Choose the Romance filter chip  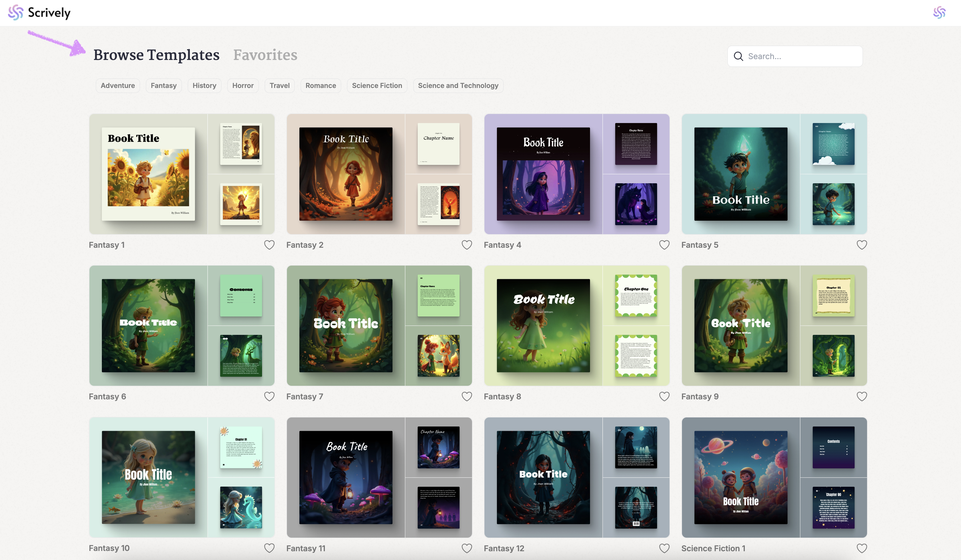[320, 85]
